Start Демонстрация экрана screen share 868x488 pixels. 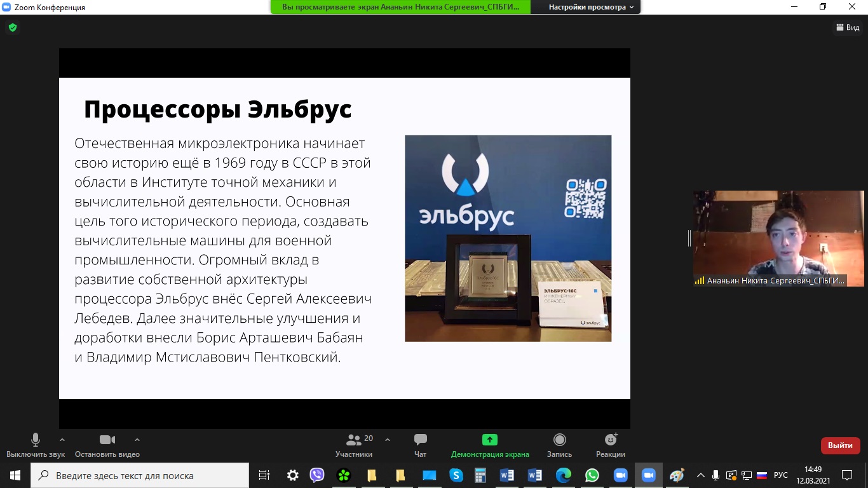tap(490, 445)
